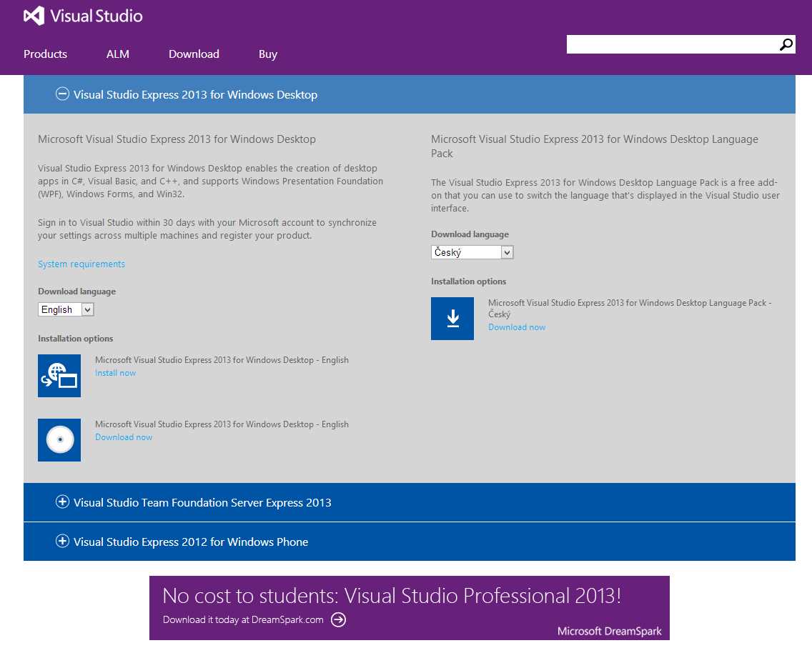Viewport: 812px width, 648px height.
Task: Click Install now for Windows Desktop English
Action: (115, 372)
